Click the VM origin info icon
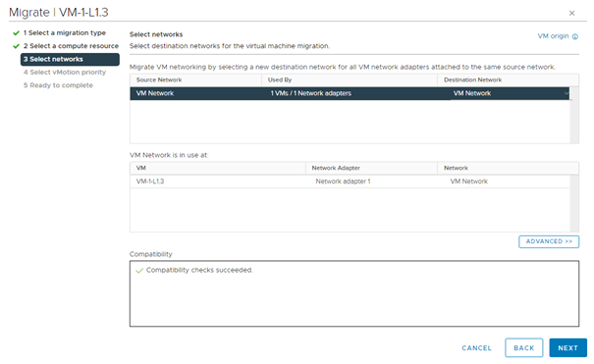 (x=575, y=36)
